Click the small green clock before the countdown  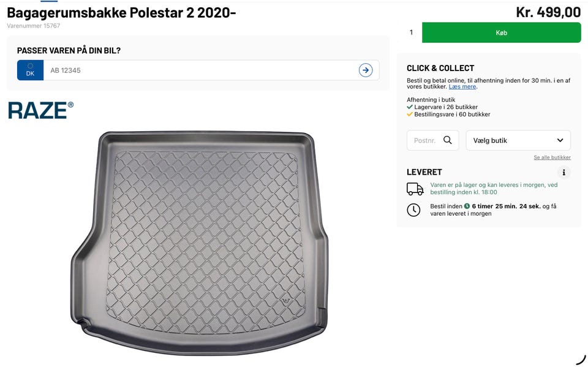[x=467, y=206]
